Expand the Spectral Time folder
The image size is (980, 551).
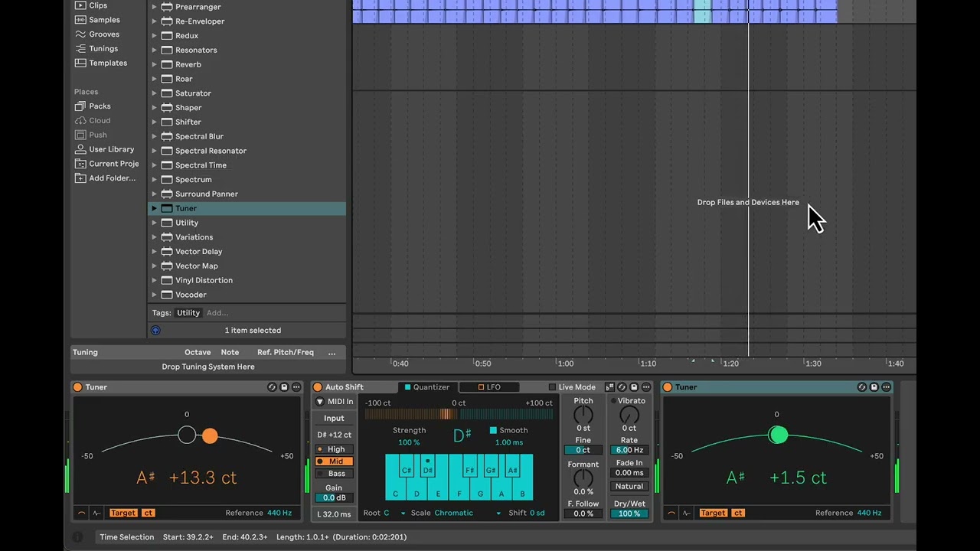[154, 165]
